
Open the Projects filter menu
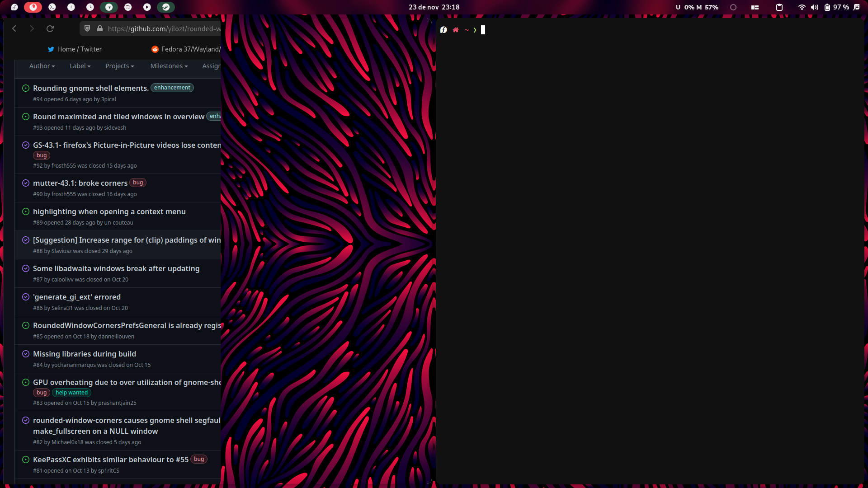119,66
